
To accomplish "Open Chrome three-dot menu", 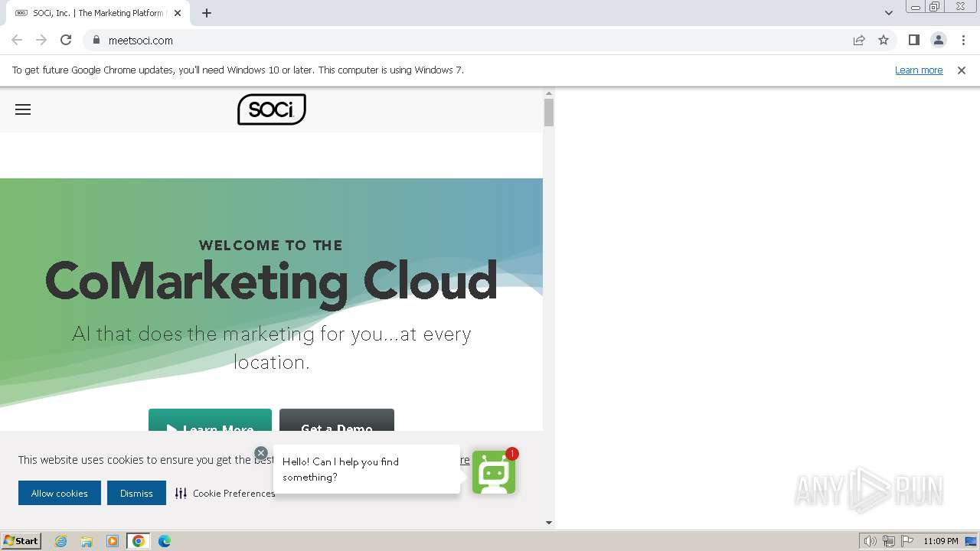I will (x=963, y=40).
